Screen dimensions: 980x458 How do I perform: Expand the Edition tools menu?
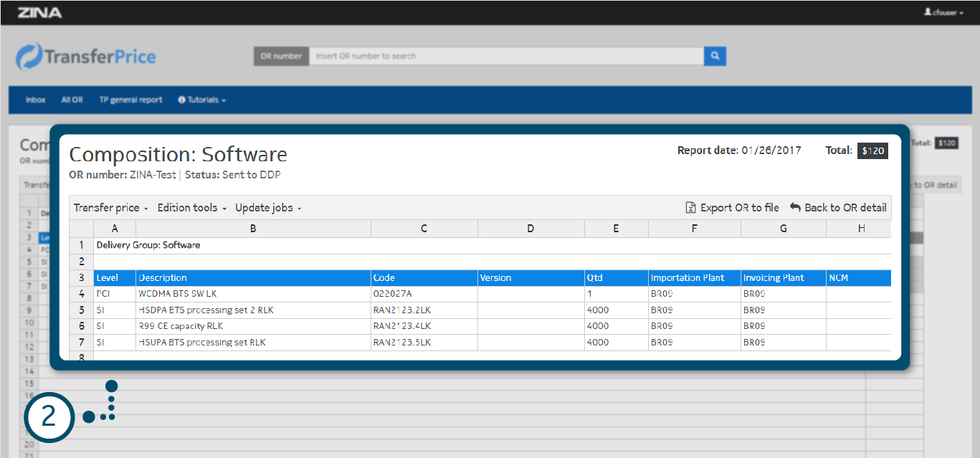191,208
